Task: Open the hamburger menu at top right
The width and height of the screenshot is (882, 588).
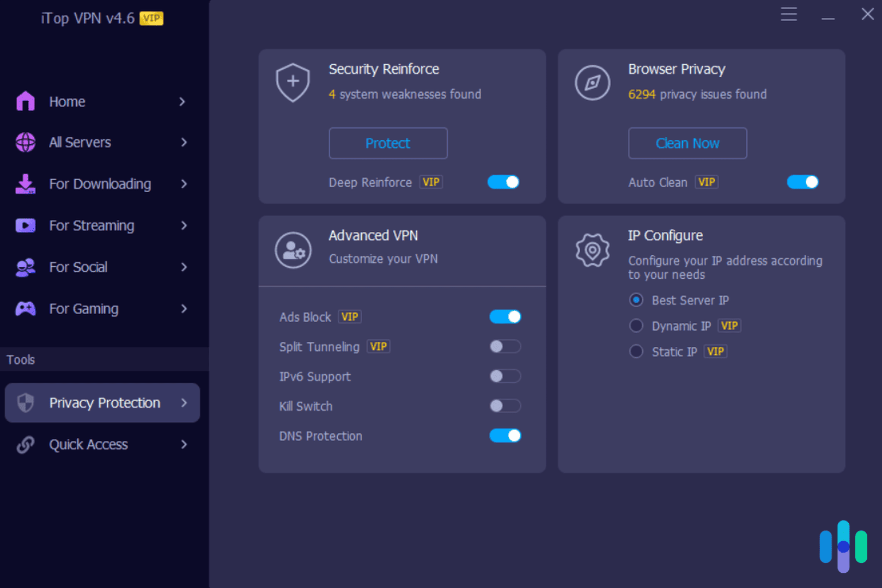Action: pyautogui.click(x=788, y=14)
